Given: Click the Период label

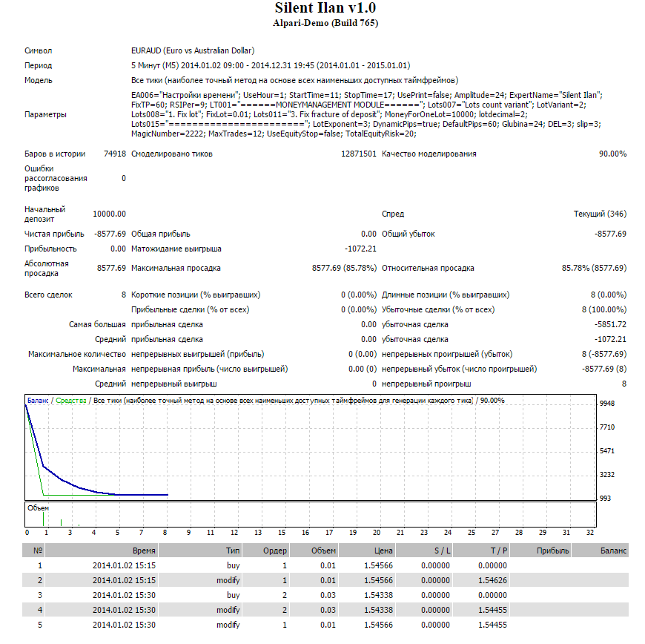Looking at the screenshot, I should coord(38,65).
